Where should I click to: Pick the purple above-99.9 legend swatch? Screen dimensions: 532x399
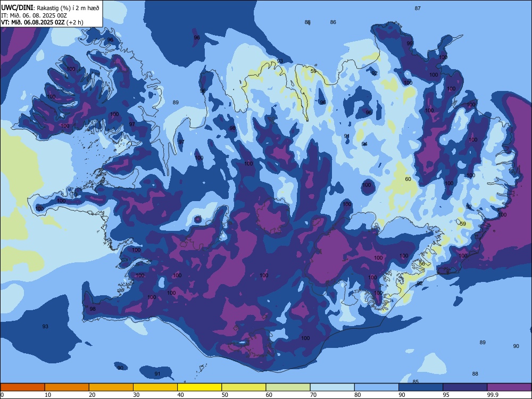509,387
